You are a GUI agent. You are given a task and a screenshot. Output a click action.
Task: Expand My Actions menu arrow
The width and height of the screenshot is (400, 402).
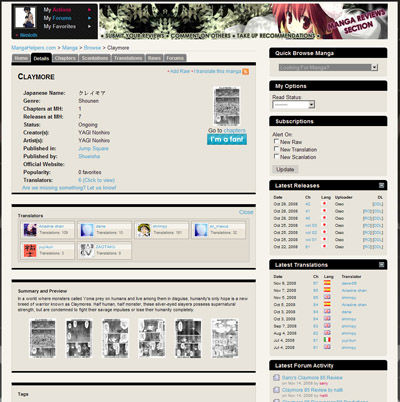tap(89, 10)
